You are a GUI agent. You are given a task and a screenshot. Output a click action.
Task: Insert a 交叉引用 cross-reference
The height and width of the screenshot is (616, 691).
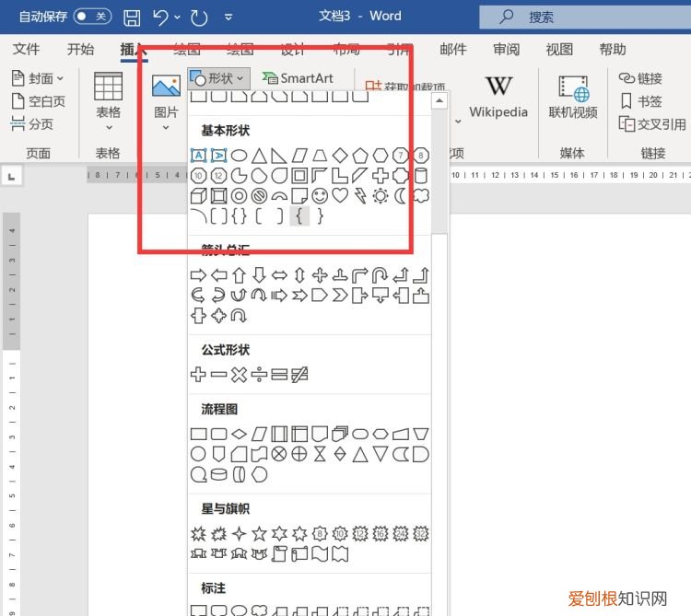tap(652, 124)
